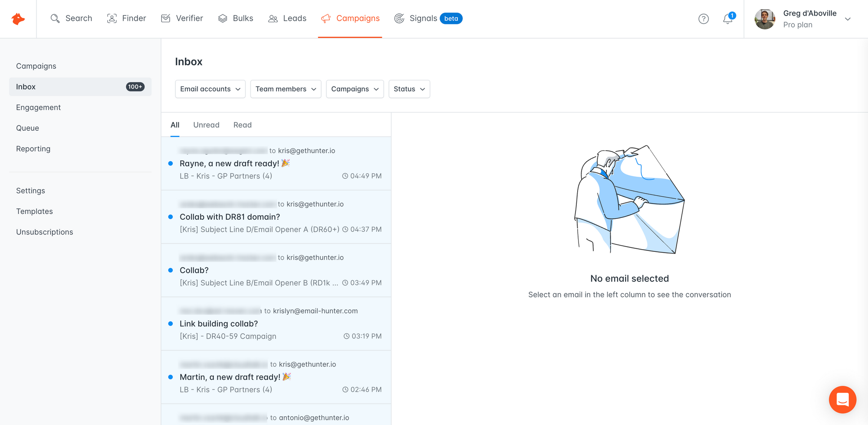Click the beta badge next to Signals

(x=451, y=18)
